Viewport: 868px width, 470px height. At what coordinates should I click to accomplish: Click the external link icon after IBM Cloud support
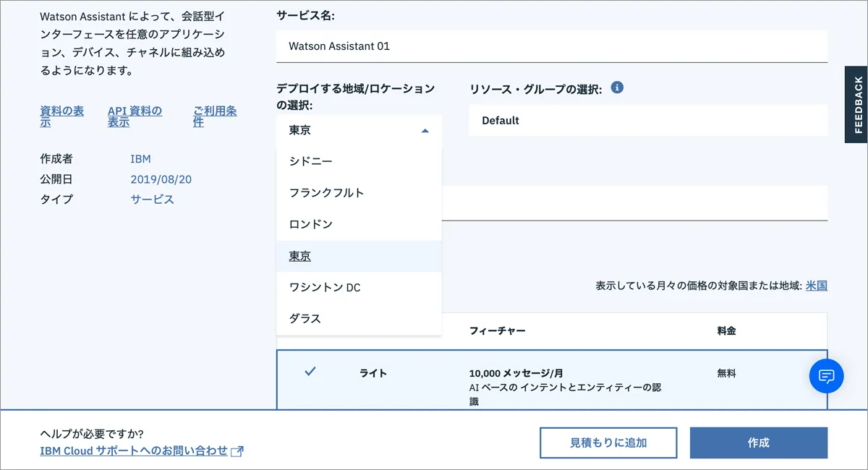click(237, 451)
